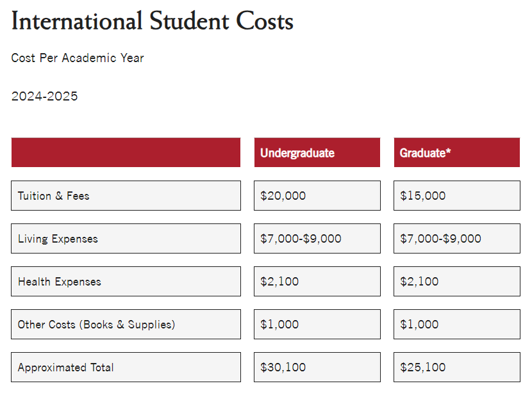532x395 pixels.
Task: Select the Graduate living expenses $7,000-$9,000 cell
Action: [x=440, y=239]
